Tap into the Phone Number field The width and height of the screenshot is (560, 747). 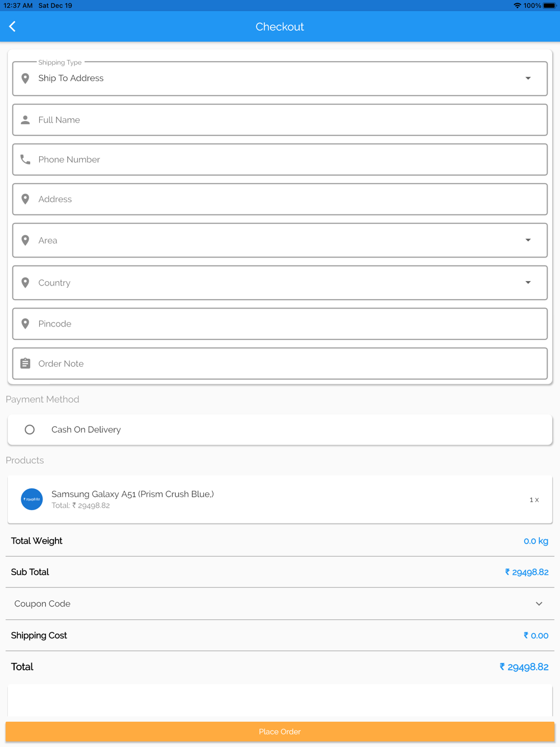point(280,160)
